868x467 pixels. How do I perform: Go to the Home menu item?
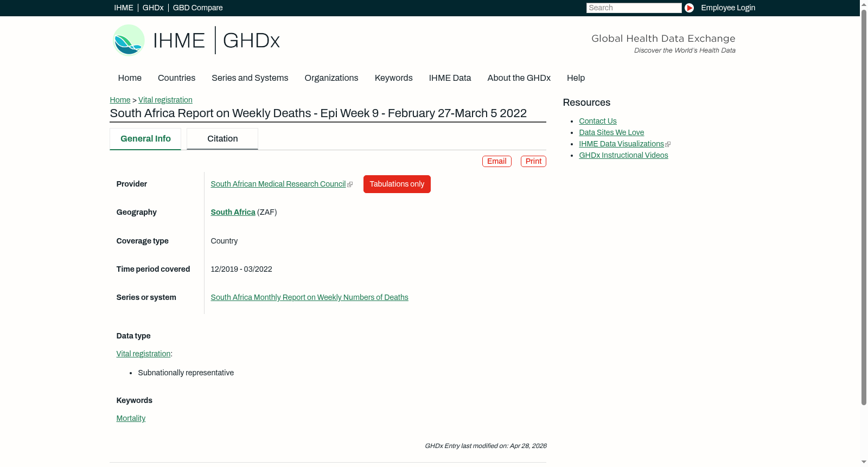point(130,78)
